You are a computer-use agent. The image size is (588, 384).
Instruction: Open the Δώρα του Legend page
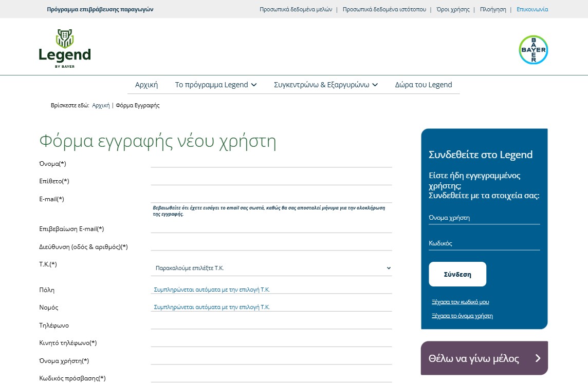point(423,85)
